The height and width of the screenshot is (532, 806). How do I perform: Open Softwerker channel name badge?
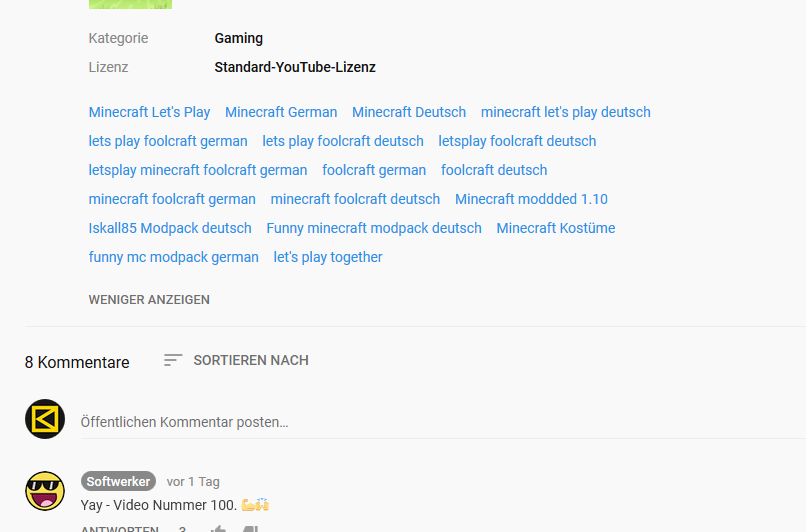pyautogui.click(x=118, y=481)
